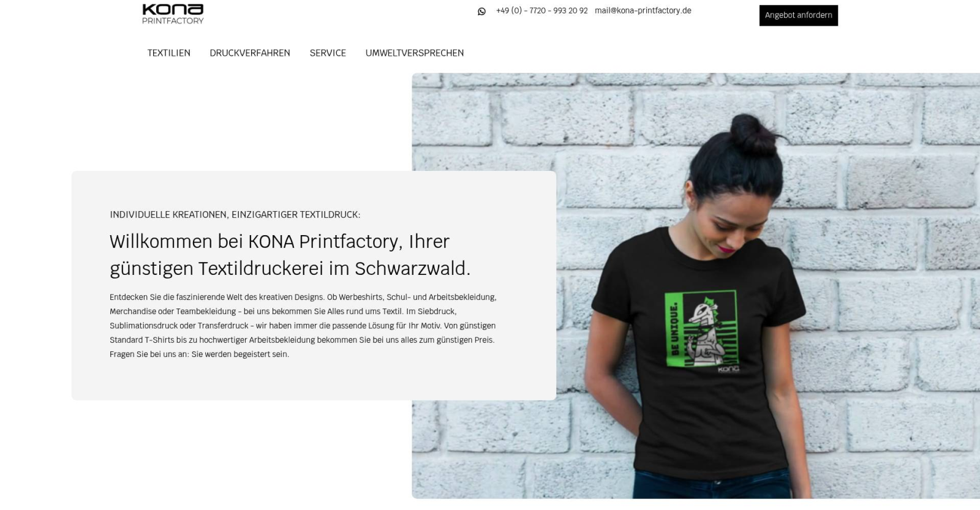Screen dimensions: 980x510
Task: Open the mail@kona-printfactory.de email link
Action: 643,10
